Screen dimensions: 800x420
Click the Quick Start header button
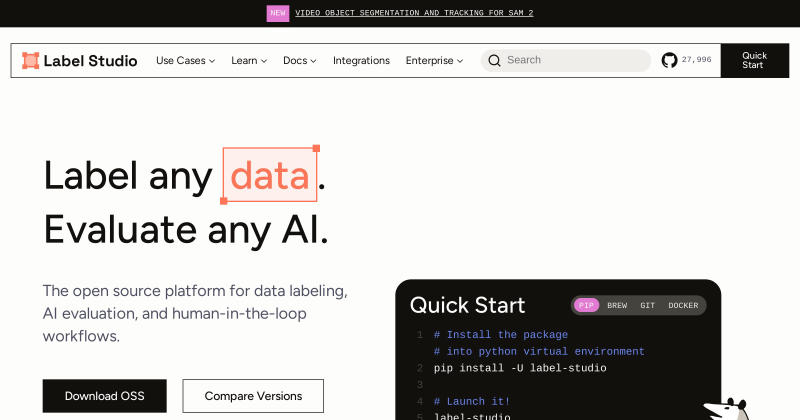tap(755, 60)
